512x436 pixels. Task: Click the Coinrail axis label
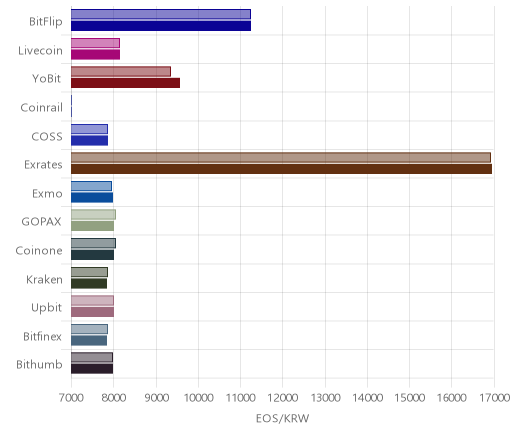(x=42, y=107)
